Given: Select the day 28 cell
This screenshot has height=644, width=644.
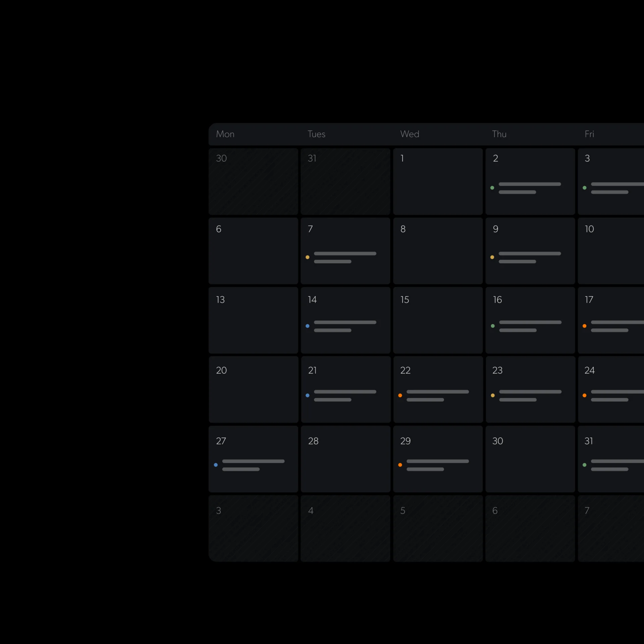Looking at the screenshot, I should click(x=345, y=459).
